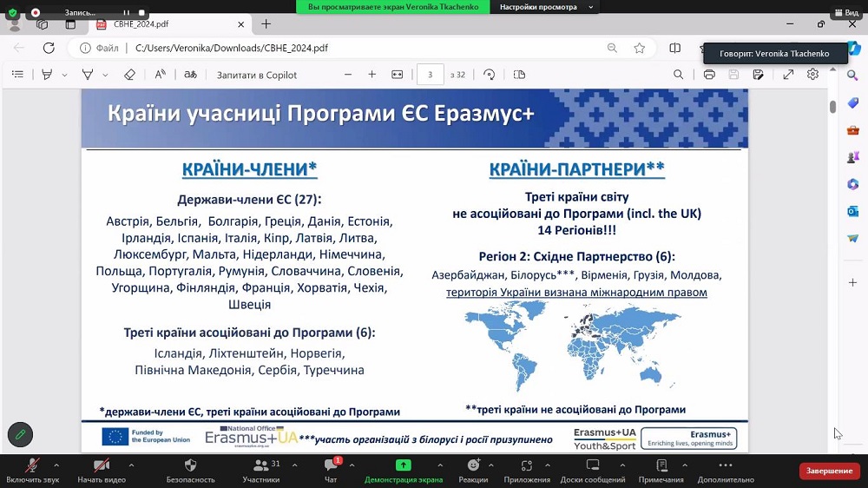Image resolution: width=868 pixels, height=488 pixels.
Task: Click the PDF page number field
Action: (431, 75)
